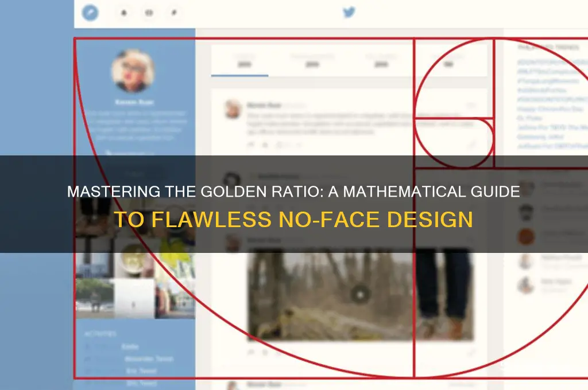Viewport: 588px width, 390px height.
Task: Click the hashtag icon in the header
Action: 174,13
